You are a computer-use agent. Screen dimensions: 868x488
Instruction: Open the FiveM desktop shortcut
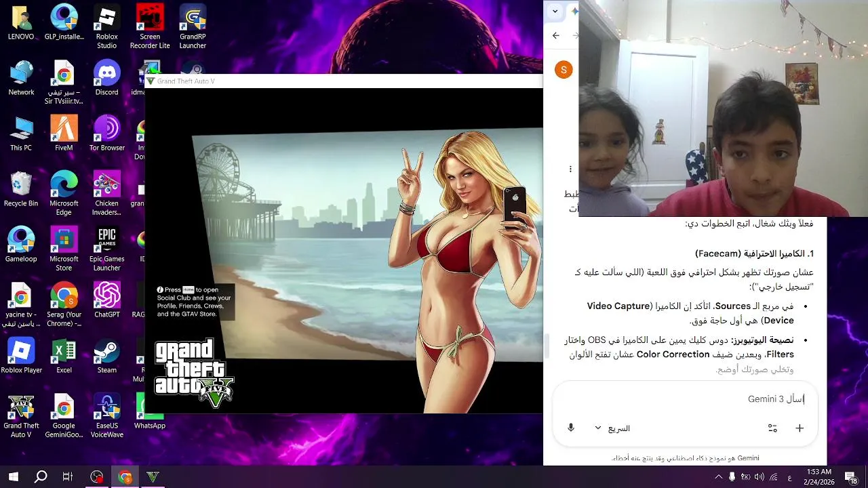(x=64, y=134)
